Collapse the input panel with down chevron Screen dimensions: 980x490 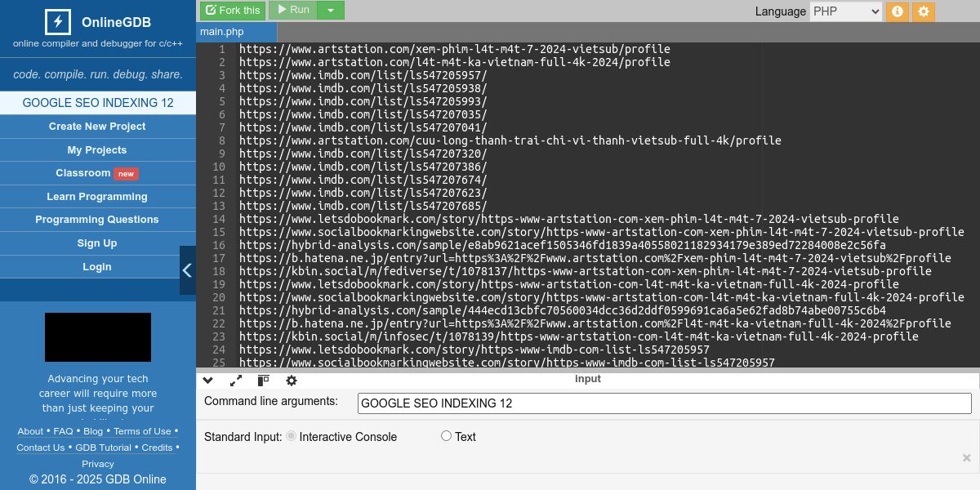click(208, 381)
